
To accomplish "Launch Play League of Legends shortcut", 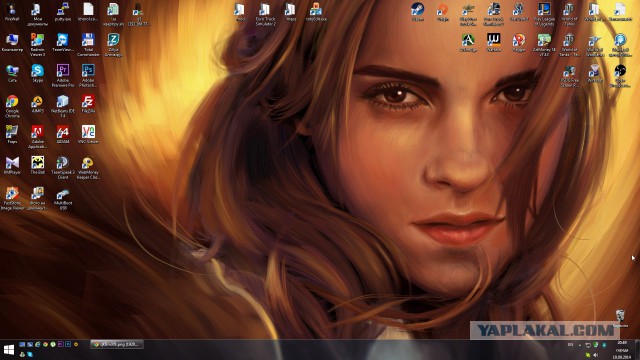I will pyautogui.click(x=544, y=14).
